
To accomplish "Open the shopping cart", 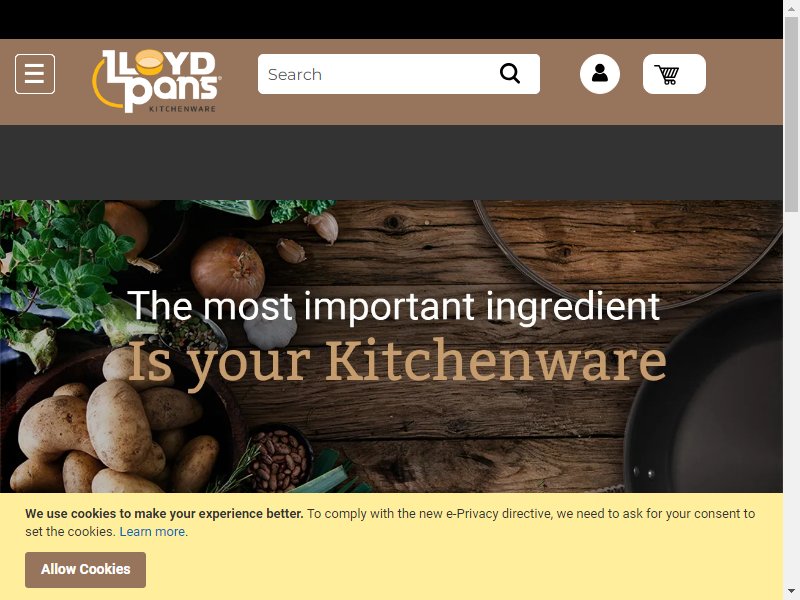I will pos(674,74).
